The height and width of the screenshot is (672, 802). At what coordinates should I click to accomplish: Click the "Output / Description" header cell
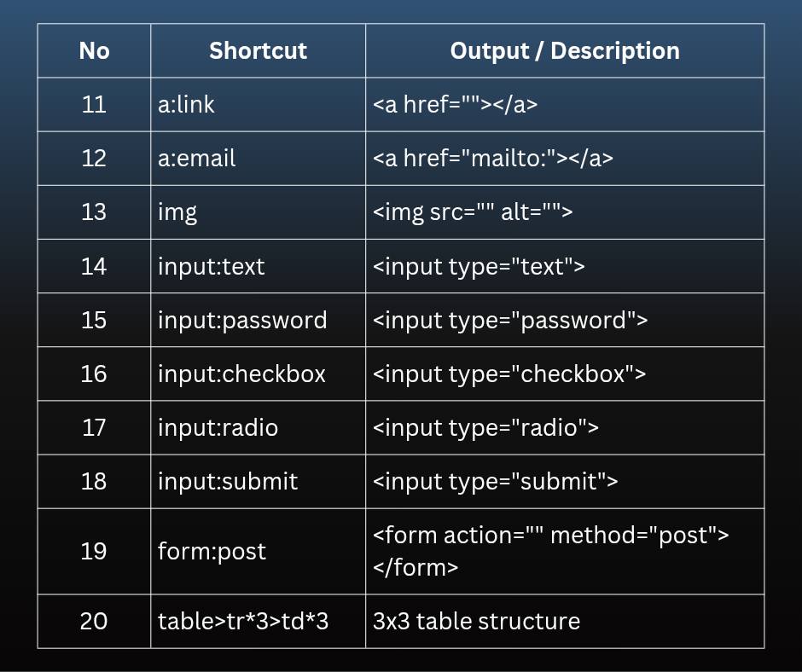click(565, 50)
